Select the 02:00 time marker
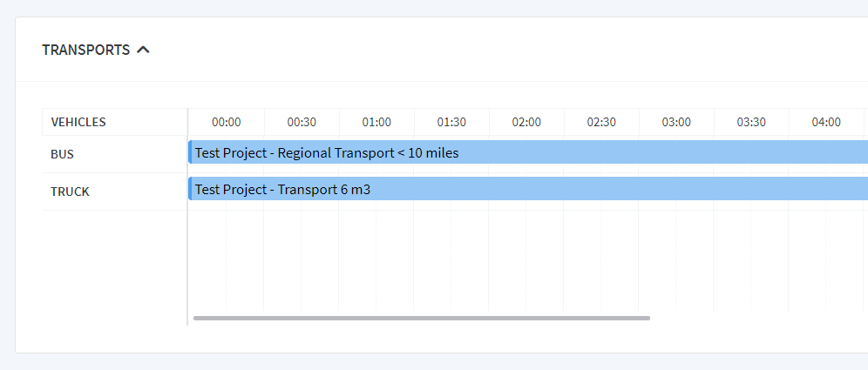This screenshot has width=868, height=370. click(x=526, y=122)
